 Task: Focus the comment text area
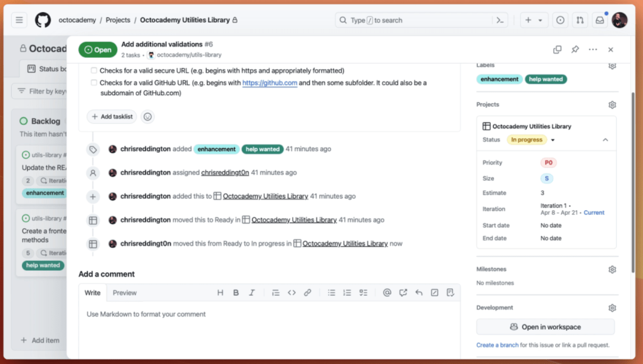click(x=270, y=331)
